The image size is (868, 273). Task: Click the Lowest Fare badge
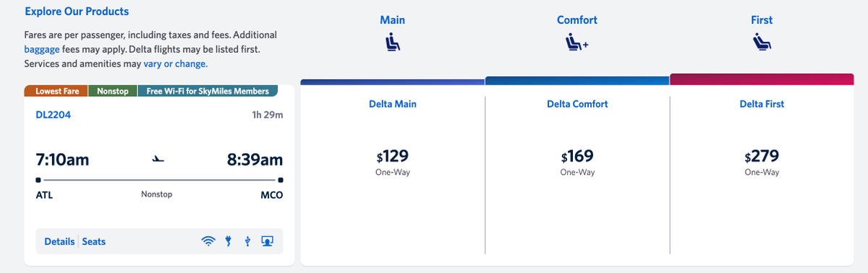point(56,91)
